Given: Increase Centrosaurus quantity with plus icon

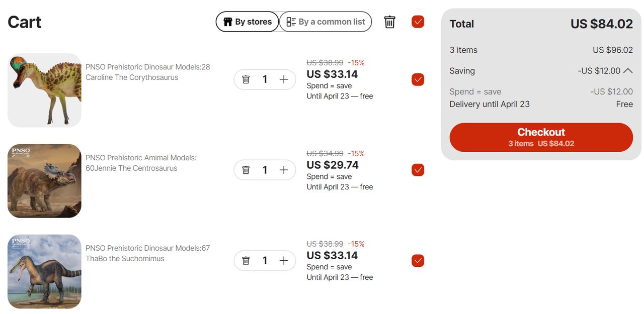Looking at the screenshot, I should point(284,170).
